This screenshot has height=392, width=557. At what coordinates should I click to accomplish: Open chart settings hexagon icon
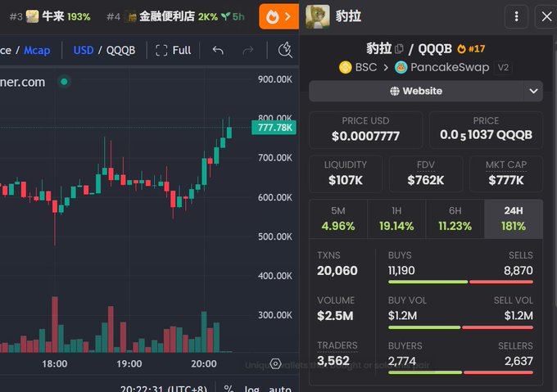pyautogui.click(x=275, y=363)
